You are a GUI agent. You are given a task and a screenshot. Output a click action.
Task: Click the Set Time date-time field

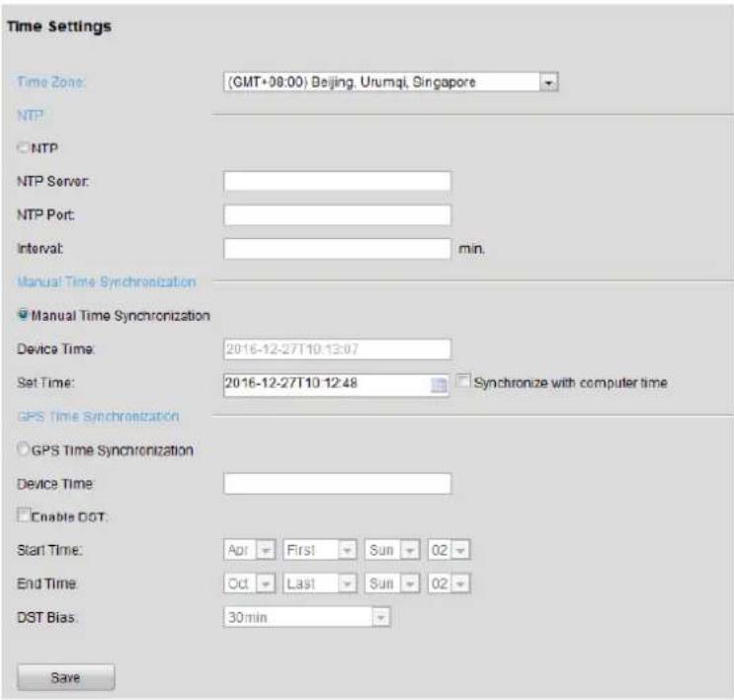point(336,385)
